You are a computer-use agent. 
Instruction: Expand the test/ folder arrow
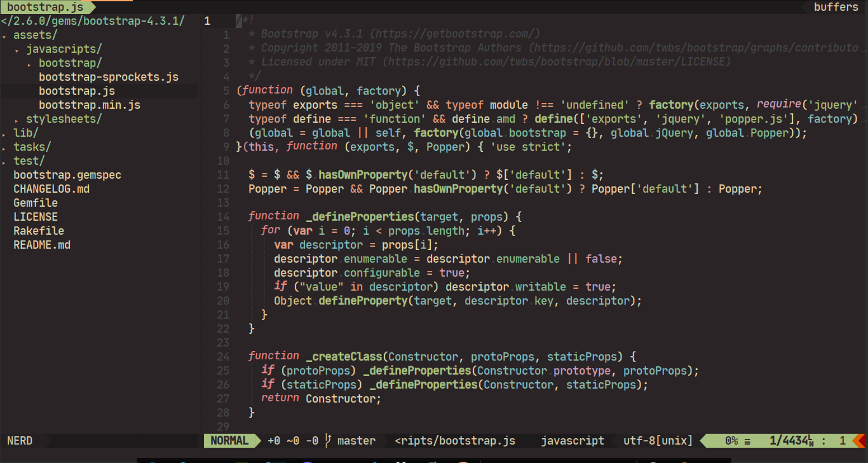click(x=4, y=162)
